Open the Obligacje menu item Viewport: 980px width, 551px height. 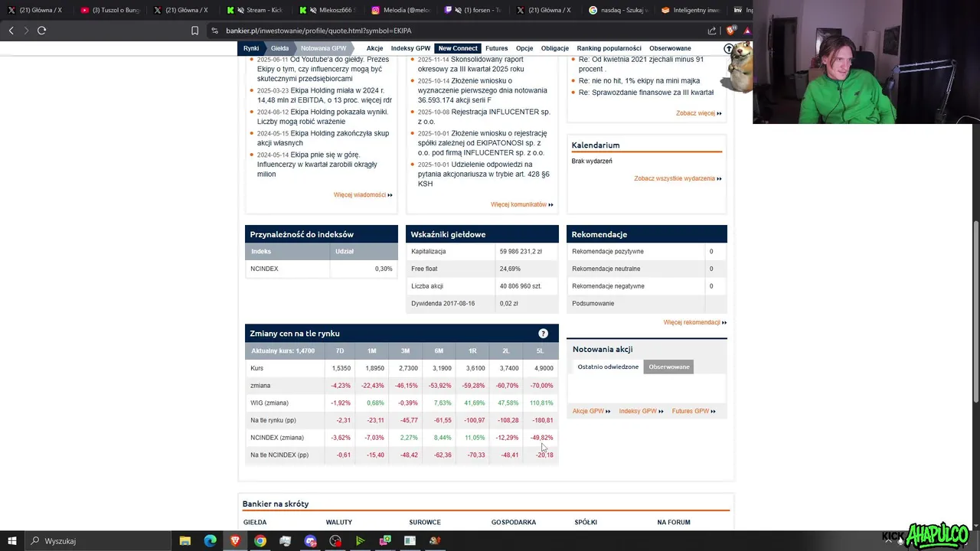click(555, 48)
